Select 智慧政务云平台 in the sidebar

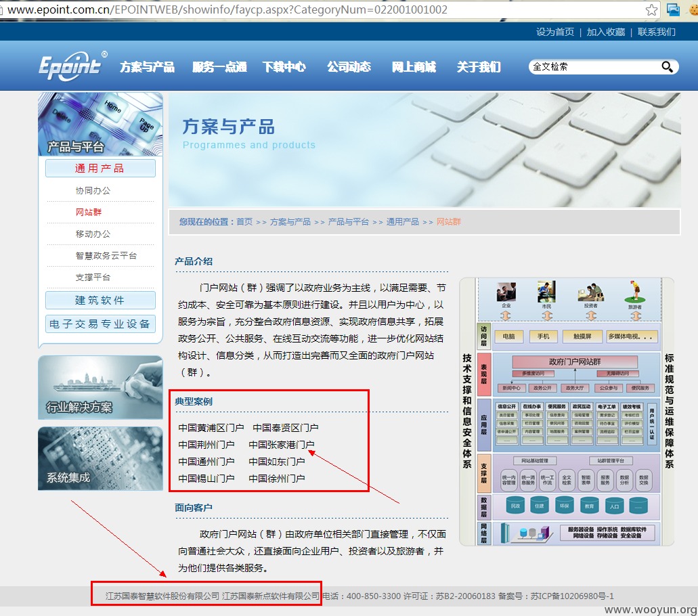tap(106, 255)
